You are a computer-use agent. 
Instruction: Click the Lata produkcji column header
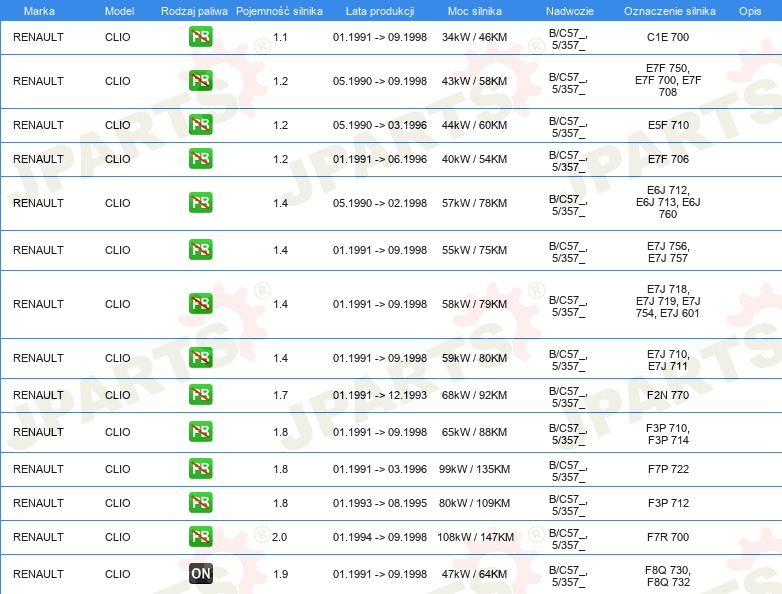click(380, 11)
